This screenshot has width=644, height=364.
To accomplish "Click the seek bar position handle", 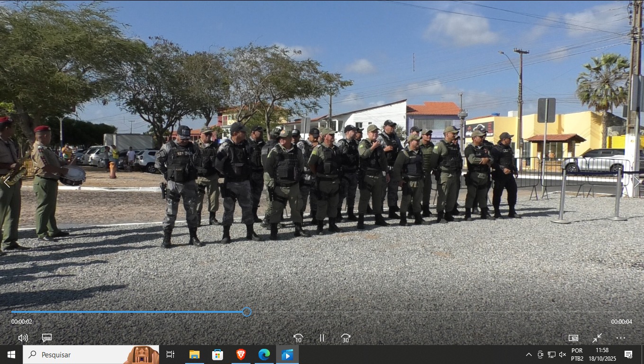I will pos(247,312).
